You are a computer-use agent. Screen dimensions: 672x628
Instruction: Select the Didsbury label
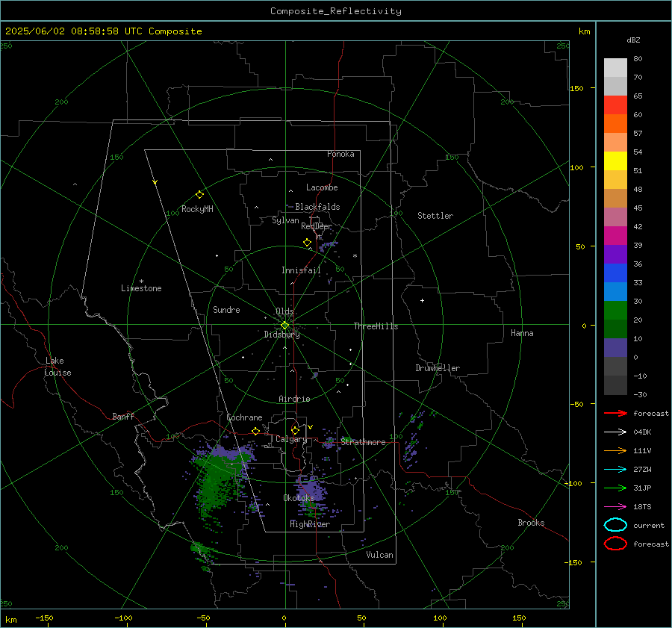[282, 335]
